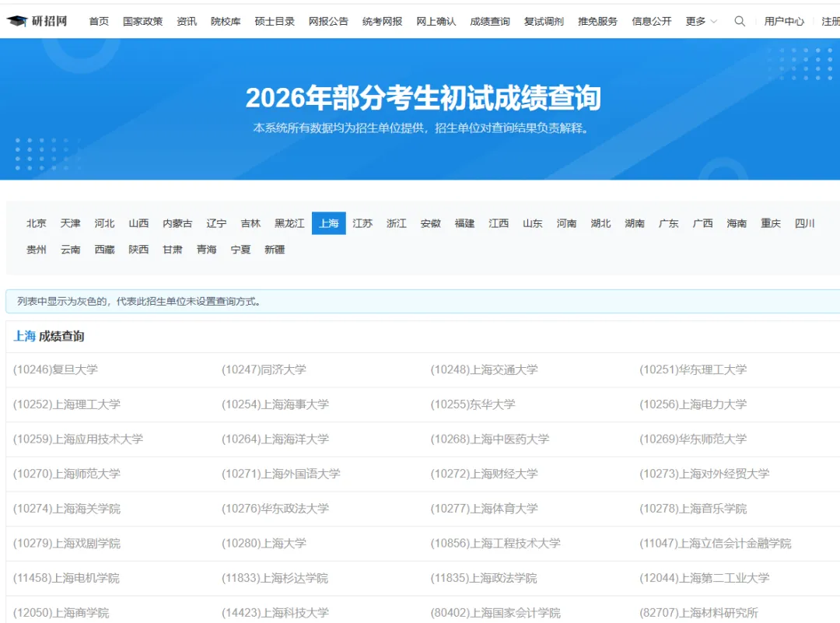Open 硕士目录 navigation item
The height and width of the screenshot is (623, 840).
[275, 22]
